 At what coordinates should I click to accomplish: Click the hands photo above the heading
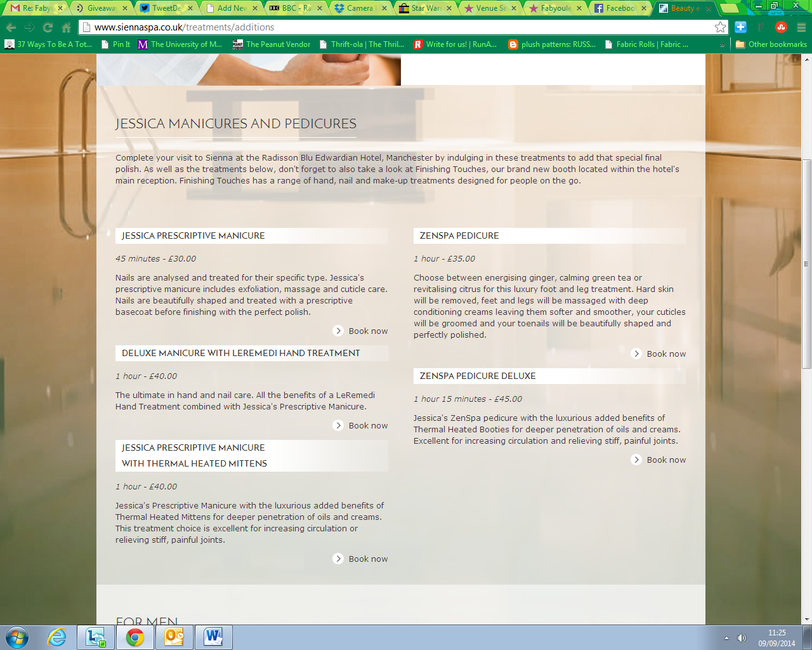tap(249, 70)
